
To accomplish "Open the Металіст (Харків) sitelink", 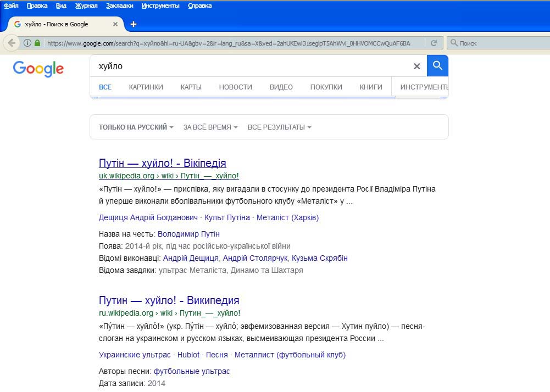I will [x=287, y=217].
